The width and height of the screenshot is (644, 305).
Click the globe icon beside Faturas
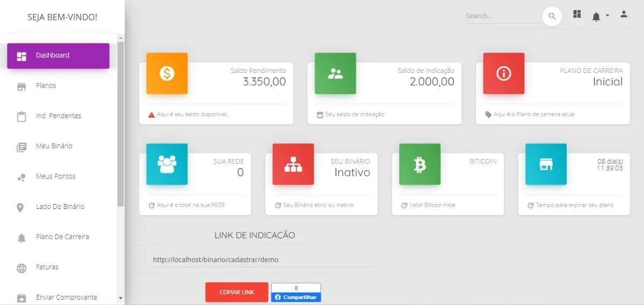pyautogui.click(x=21, y=268)
